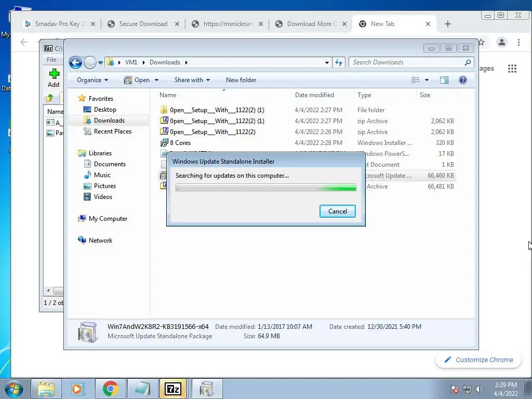This screenshot has height=399, width=532.
Task: Refresh the Downloads folder view
Action: pyautogui.click(x=339, y=62)
